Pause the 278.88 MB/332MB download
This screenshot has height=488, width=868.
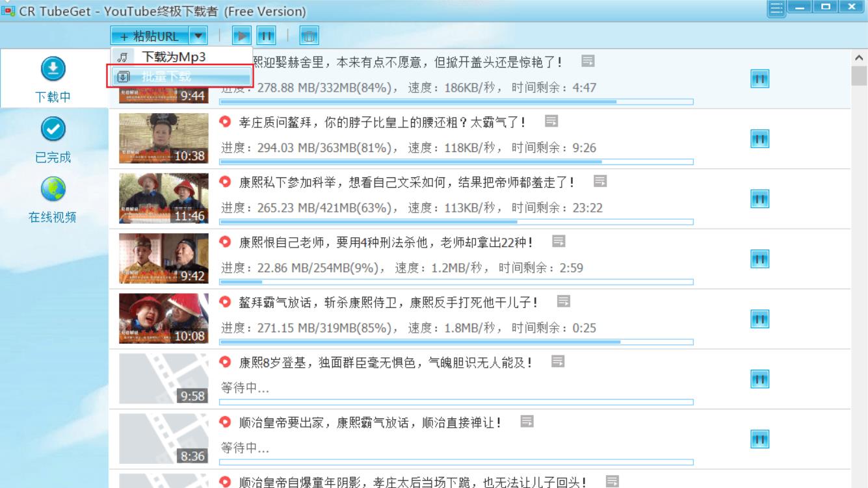pos(760,79)
